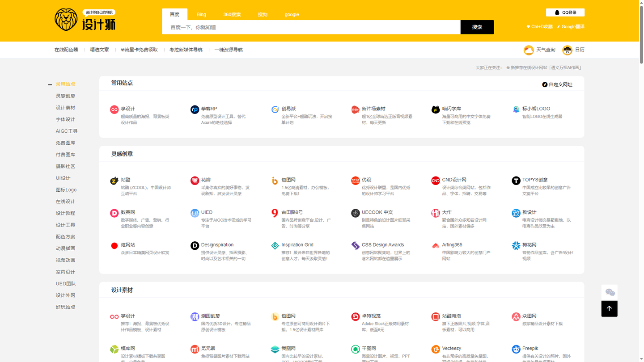Click the back-to-top arrow button
Viewport: 644px width, 362px height.
(610, 308)
